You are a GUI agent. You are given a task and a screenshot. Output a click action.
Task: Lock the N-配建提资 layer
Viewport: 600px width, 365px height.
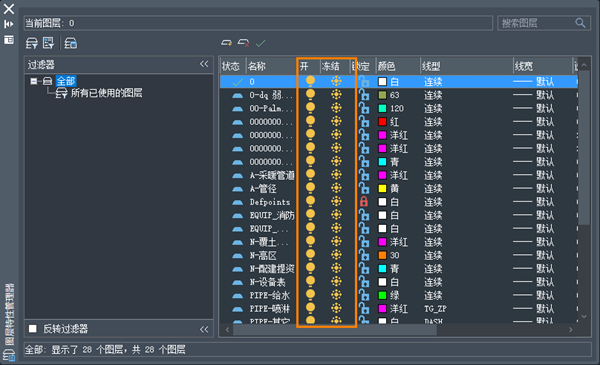pyautogui.click(x=364, y=268)
